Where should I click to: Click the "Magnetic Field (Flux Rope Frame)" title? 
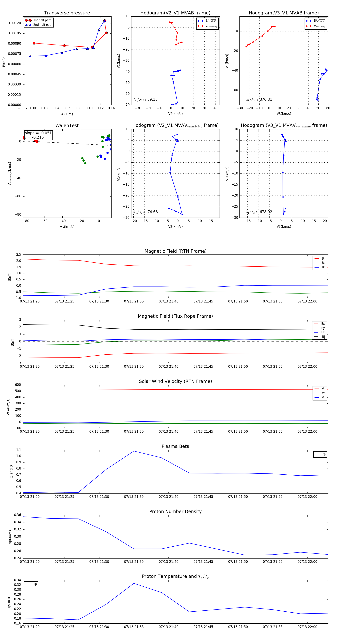tap(175, 316)
